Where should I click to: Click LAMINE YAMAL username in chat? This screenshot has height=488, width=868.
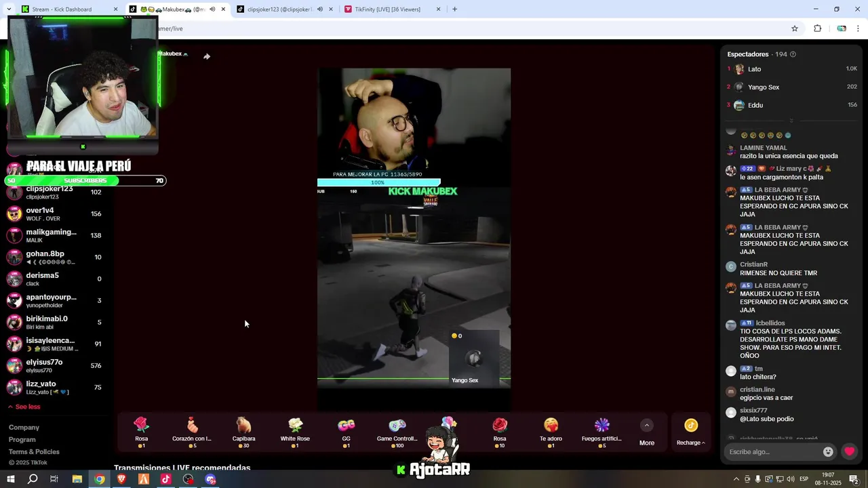[763, 148]
